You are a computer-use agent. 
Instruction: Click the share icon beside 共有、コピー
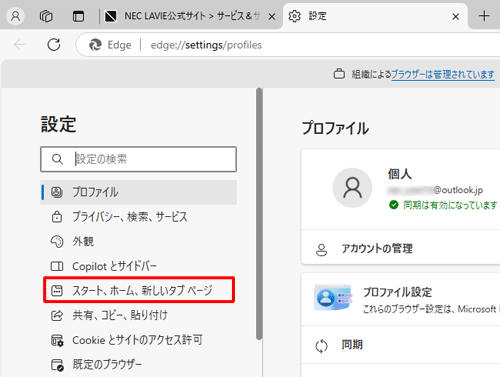point(57,315)
